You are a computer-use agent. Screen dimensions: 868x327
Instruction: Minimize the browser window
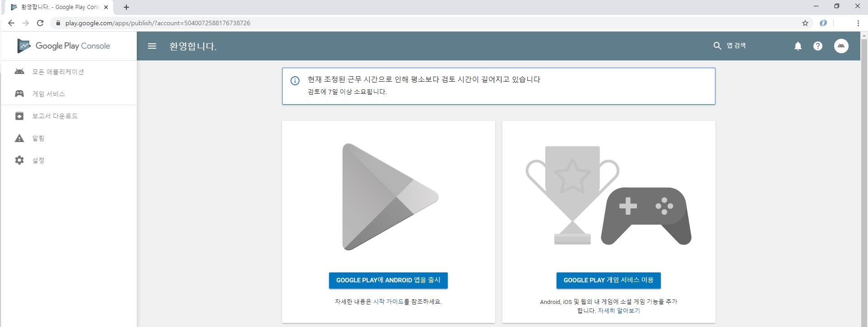click(x=816, y=6)
